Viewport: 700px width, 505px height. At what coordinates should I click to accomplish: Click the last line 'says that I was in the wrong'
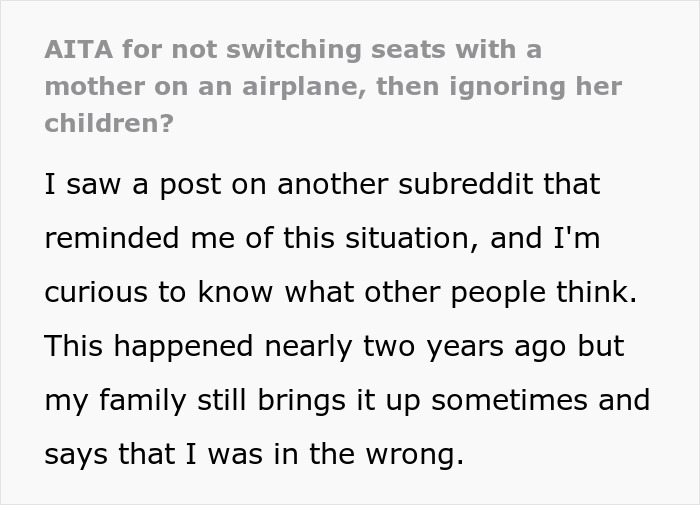pyautogui.click(x=254, y=455)
